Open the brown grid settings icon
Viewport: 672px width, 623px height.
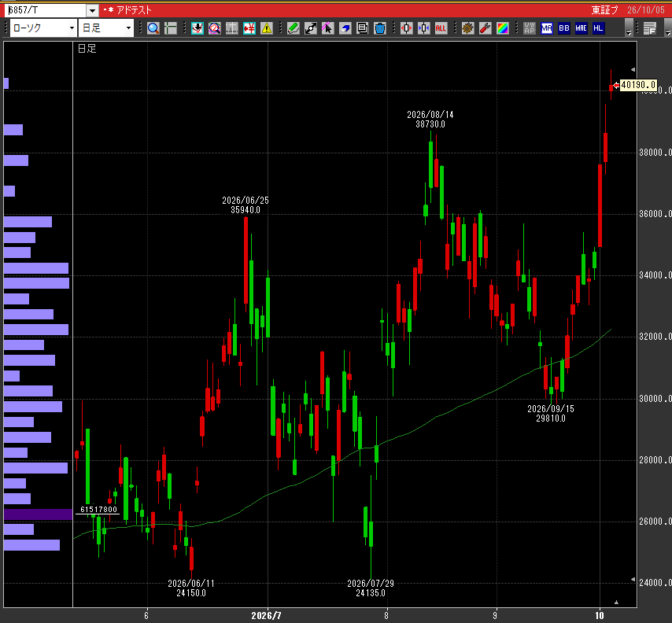(467, 28)
